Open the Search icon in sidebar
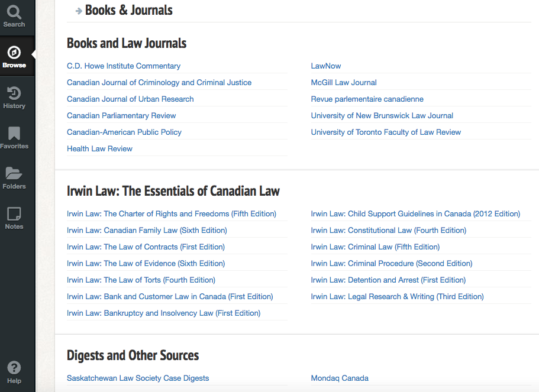Viewport: 539px width, 392px height. [14, 12]
